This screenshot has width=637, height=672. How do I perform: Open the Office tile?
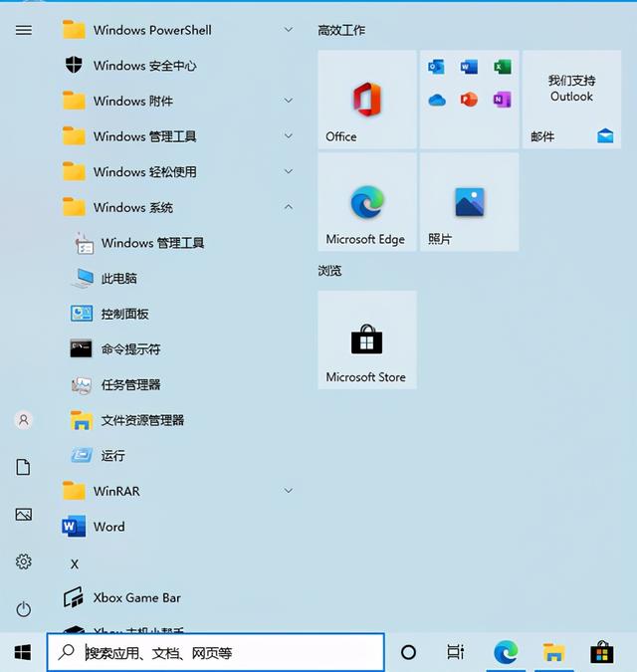[367, 100]
